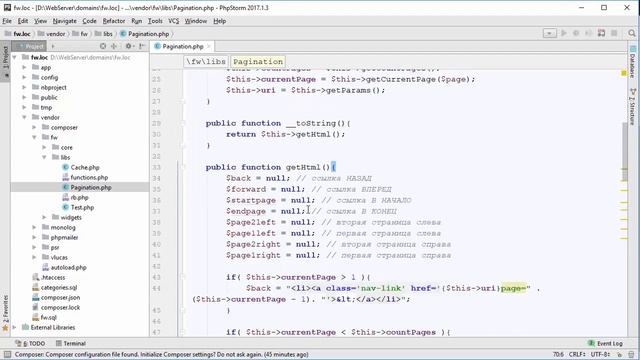Viewport: 640px width, 360px height.
Task: Open CRLF line separator selector
Action: [578, 354]
